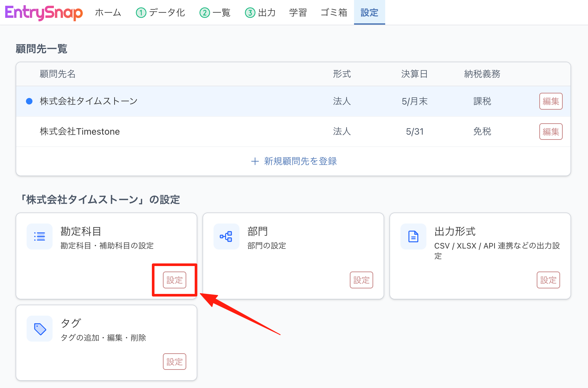588x388 pixels.
Task: Click the CSV / XLSX / API 連携 description
Action: click(497, 251)
